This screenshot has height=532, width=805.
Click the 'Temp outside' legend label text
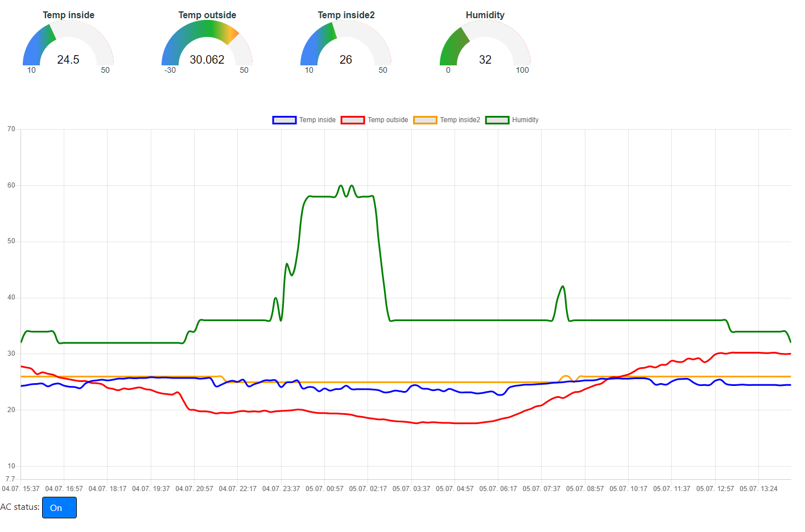tap(387, 120)
